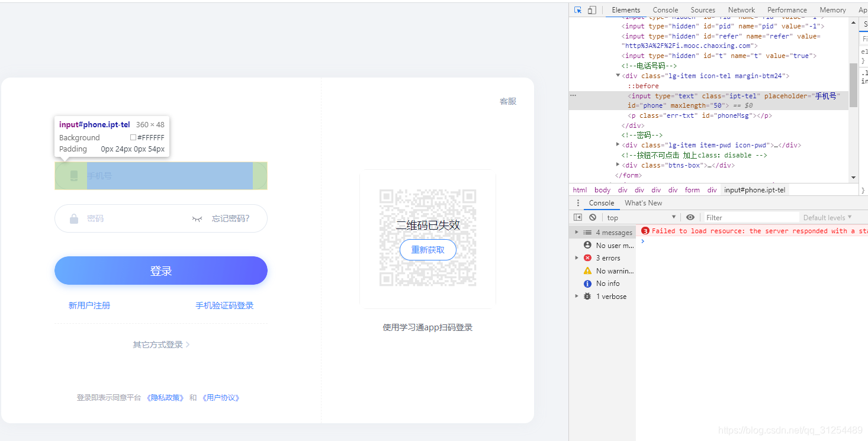Click the expired QR code image
The image size is (868, 441).
(427, 238)
